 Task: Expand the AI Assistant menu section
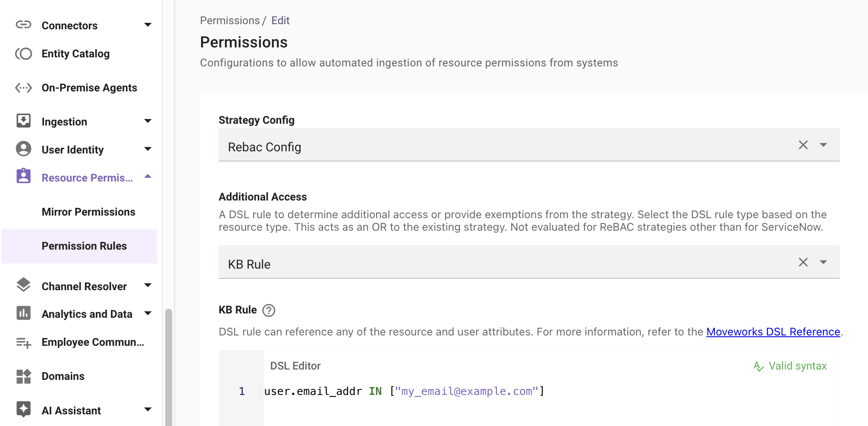(x=148, y=410)
